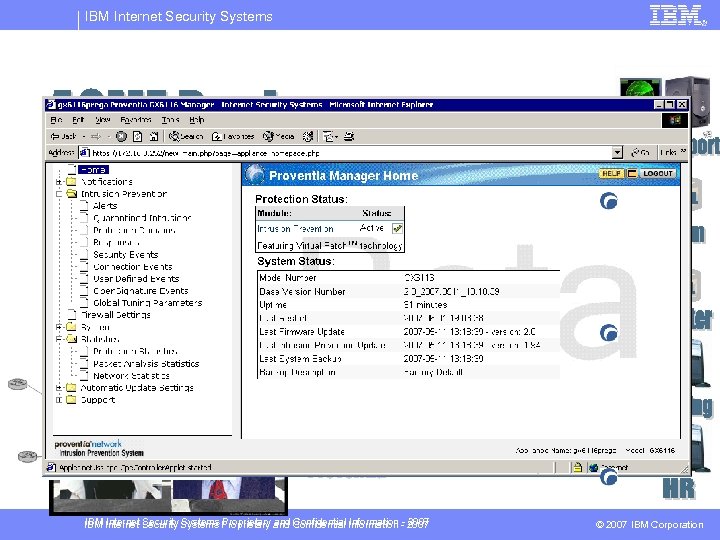
Task: Click the Intrusion Prevention module link
Action: [x=295, y=229]
